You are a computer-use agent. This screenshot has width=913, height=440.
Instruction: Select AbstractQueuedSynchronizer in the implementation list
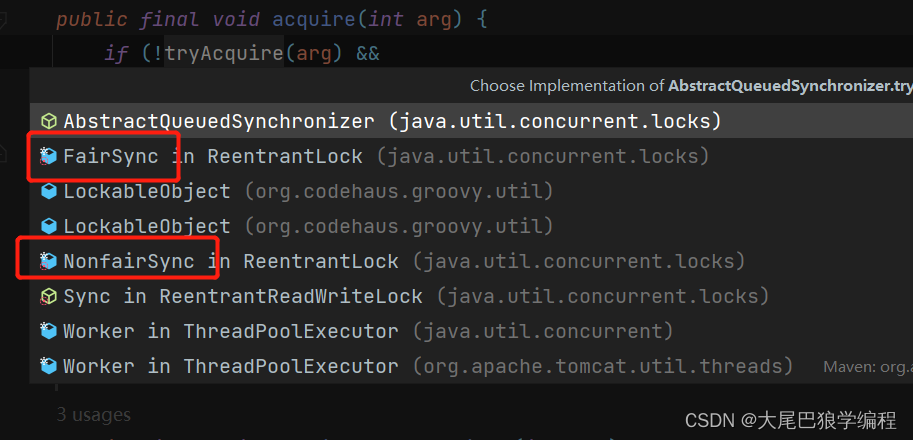coord(471,121)
